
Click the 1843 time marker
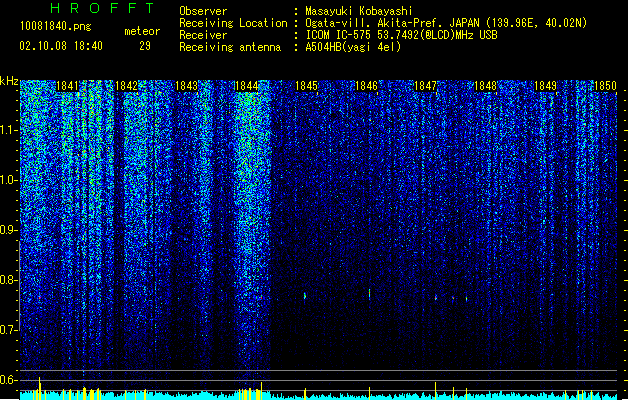[x=187, y=86]
